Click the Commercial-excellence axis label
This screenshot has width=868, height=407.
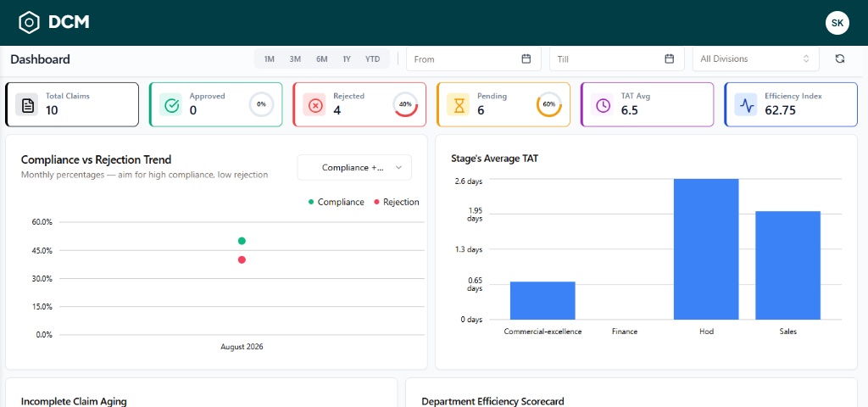pos(542,332)
